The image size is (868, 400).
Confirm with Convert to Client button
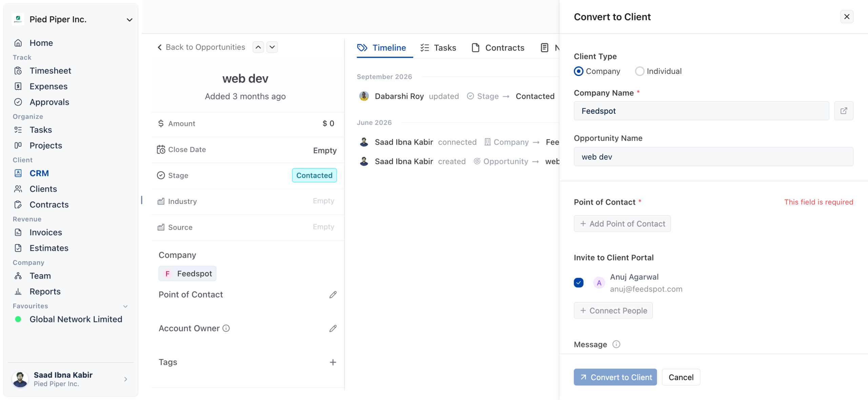[x=615, y=377]
